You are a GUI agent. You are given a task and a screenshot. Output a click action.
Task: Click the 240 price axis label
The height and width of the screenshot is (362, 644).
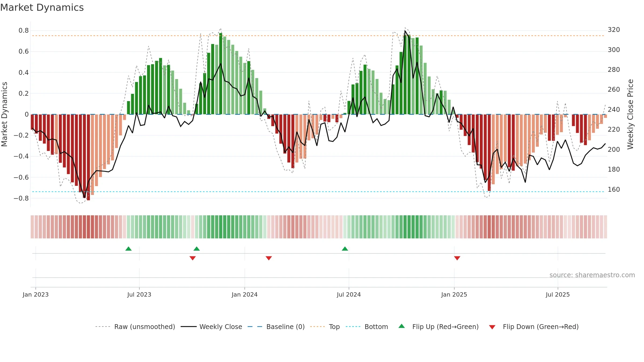tap(614, 110)
